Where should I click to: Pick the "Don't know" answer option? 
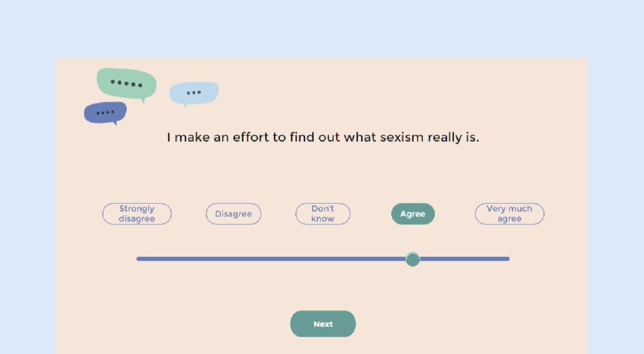tap(323, 214)
